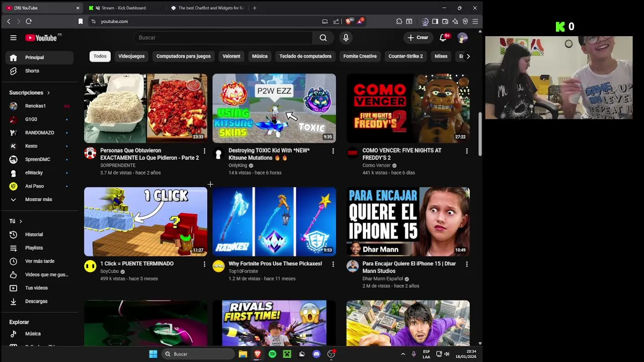Open Música under Explorar
Viewport: 644px width, 362px height.
[40, 334]
